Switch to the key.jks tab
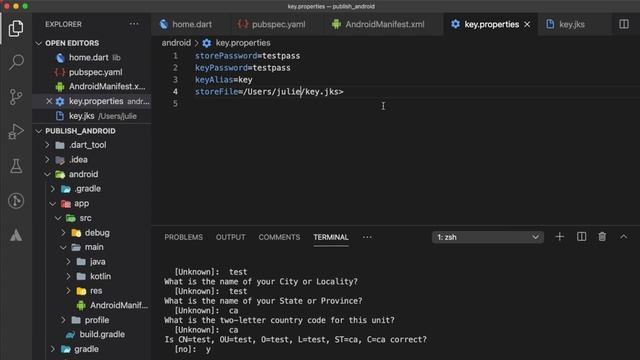 [x=571, y=24]
